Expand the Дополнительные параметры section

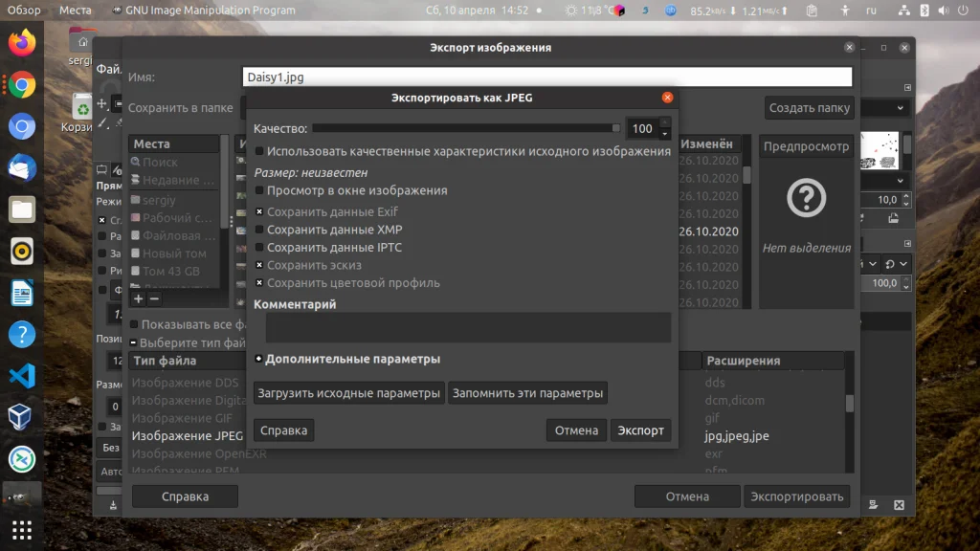tap(256, 360)
